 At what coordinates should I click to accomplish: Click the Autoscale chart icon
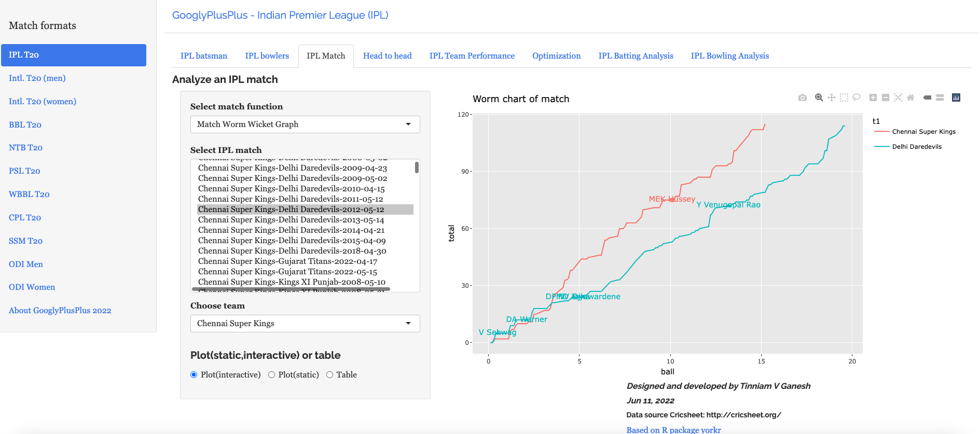point(898,97)
